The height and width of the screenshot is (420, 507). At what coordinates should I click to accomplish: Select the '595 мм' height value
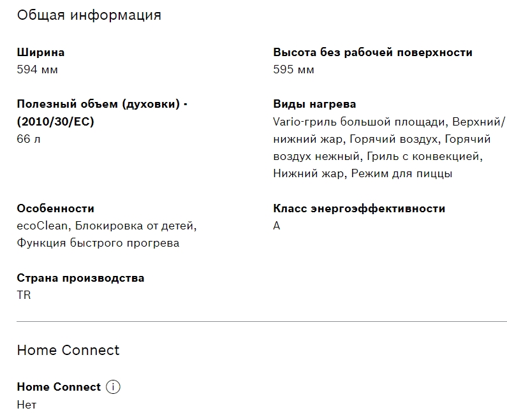293,69
